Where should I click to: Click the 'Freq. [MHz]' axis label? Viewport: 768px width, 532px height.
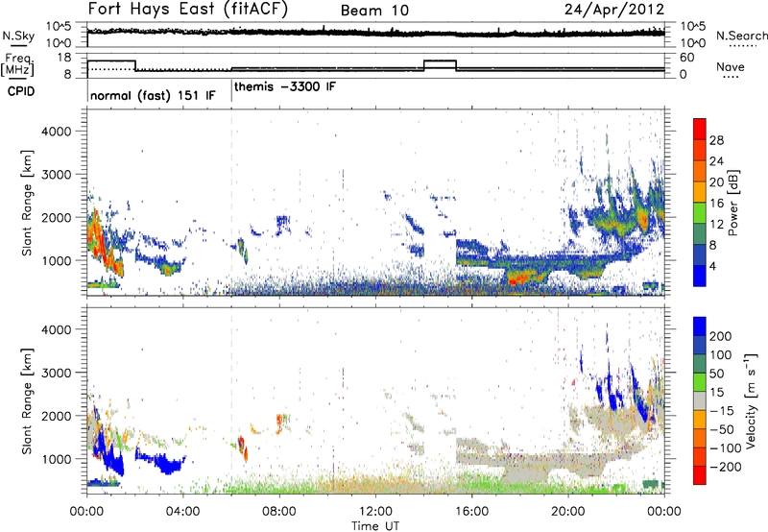[17, 64]
